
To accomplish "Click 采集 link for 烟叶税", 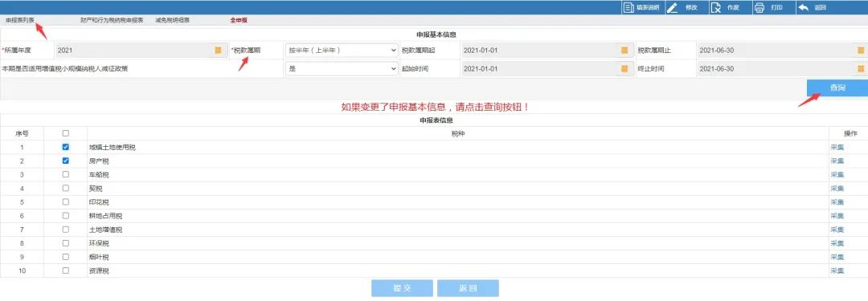I will (x=837, y=258).
